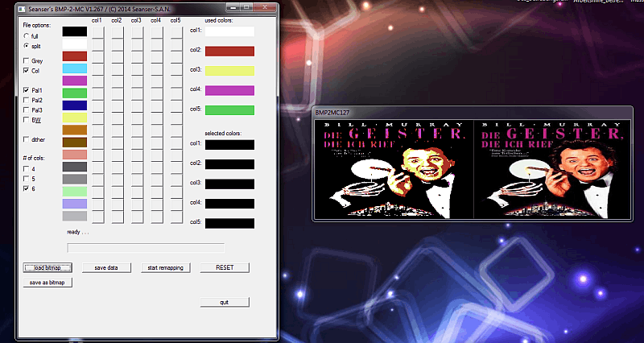Click the remapped left poster preview image
The height and width of the screenshot is (343, 644).
(394, 169)
